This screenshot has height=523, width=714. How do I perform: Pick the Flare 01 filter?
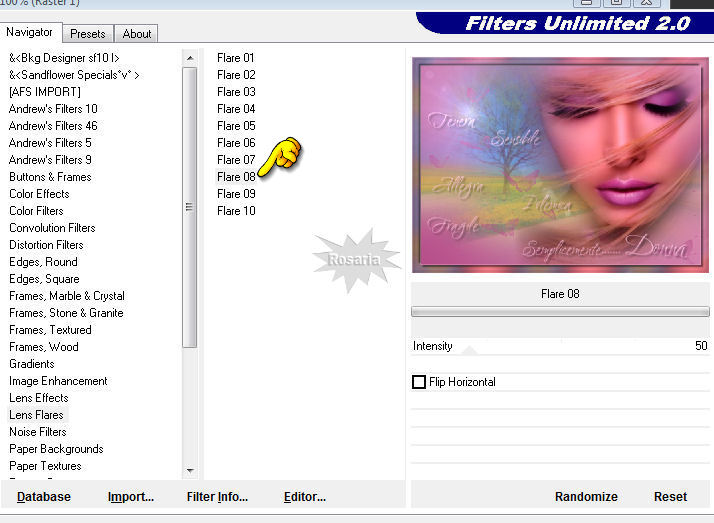[236, 58]
